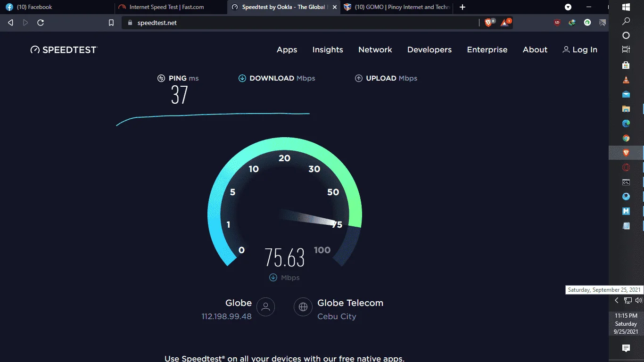This screenshot has height=362, width=644.
Task: Launch Microsoft Edge from the taskbar
Action: [626, 123]
